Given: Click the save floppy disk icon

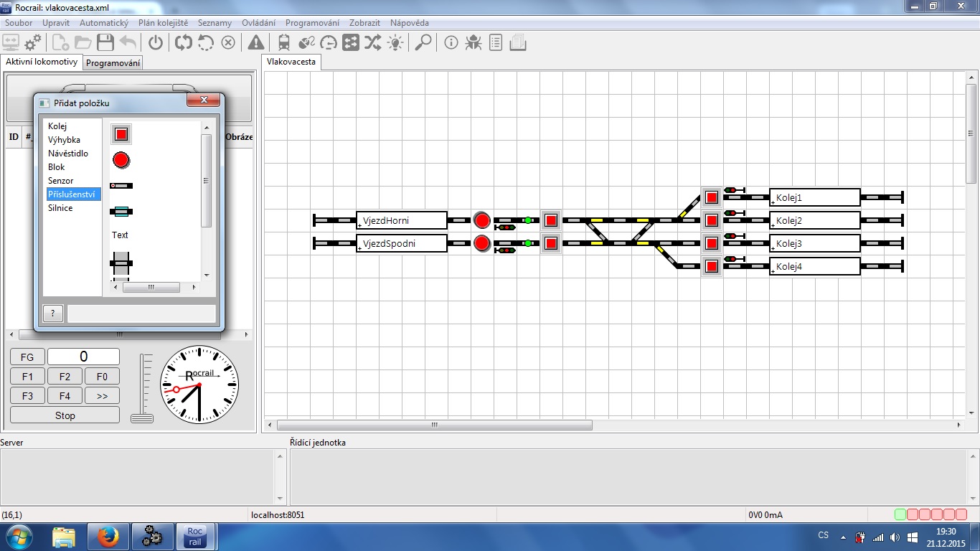Looking at the screenshot, I should (105, 42).
